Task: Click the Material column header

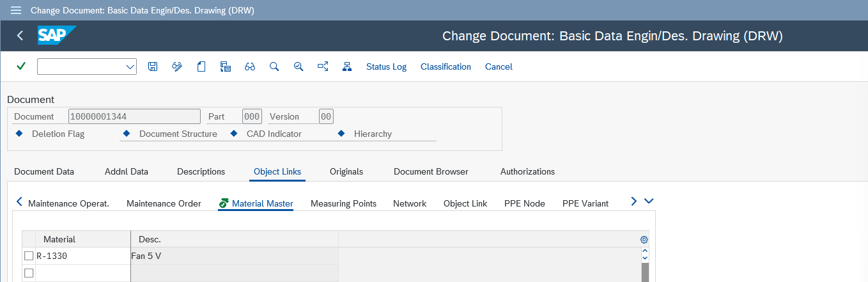Action: (82, 239)
